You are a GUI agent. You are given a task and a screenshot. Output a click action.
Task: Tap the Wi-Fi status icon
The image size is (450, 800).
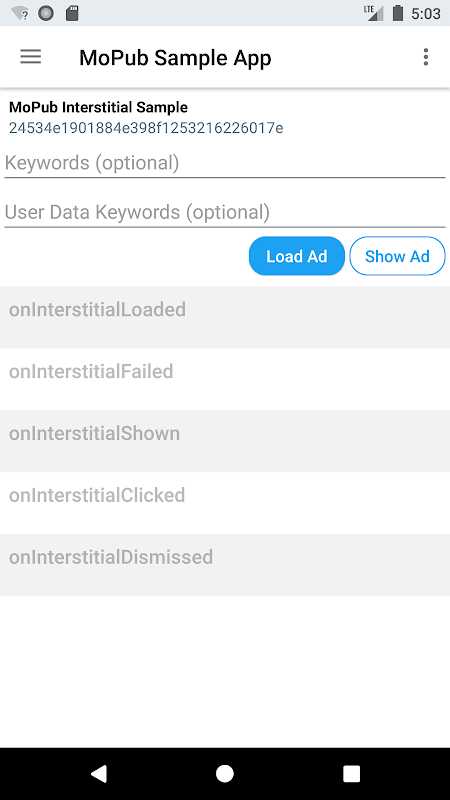click(x=20, y=14)
